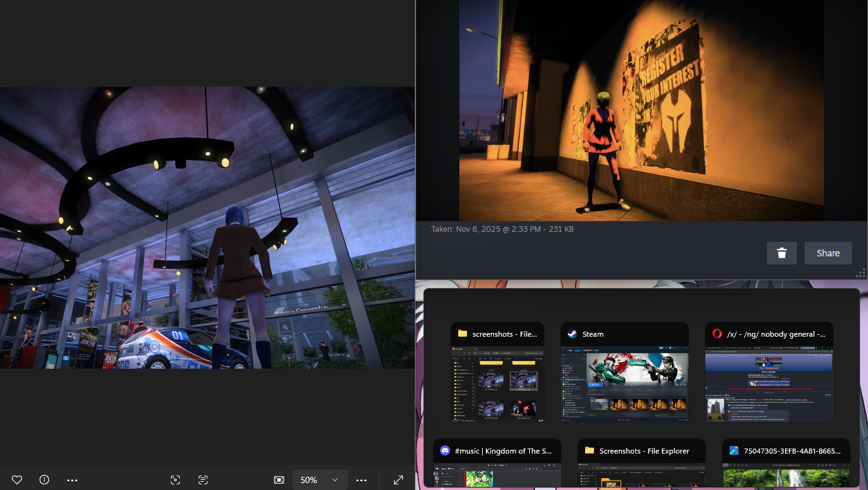
Task: Click the folder icon beside "screenshots - File..."
Action: (463, 334)
